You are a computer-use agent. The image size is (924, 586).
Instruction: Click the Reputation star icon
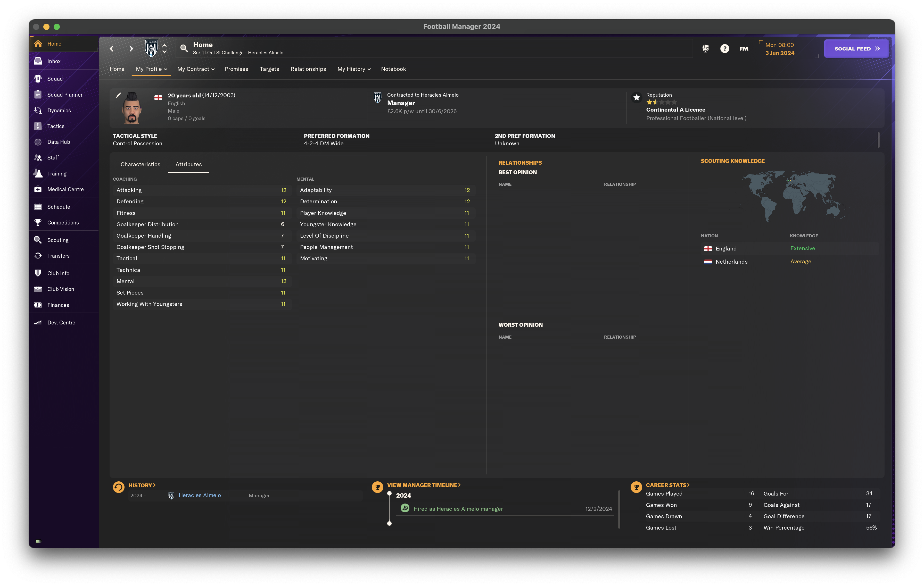637,97
